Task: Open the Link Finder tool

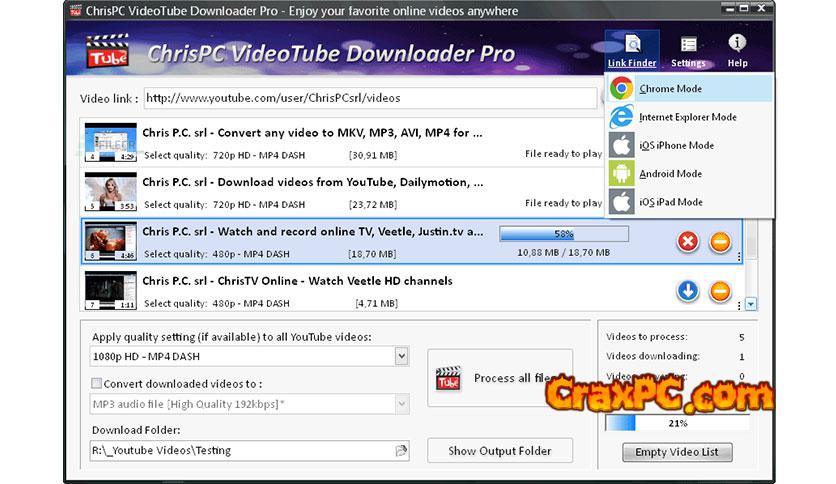Action: (x=632, y=51)
